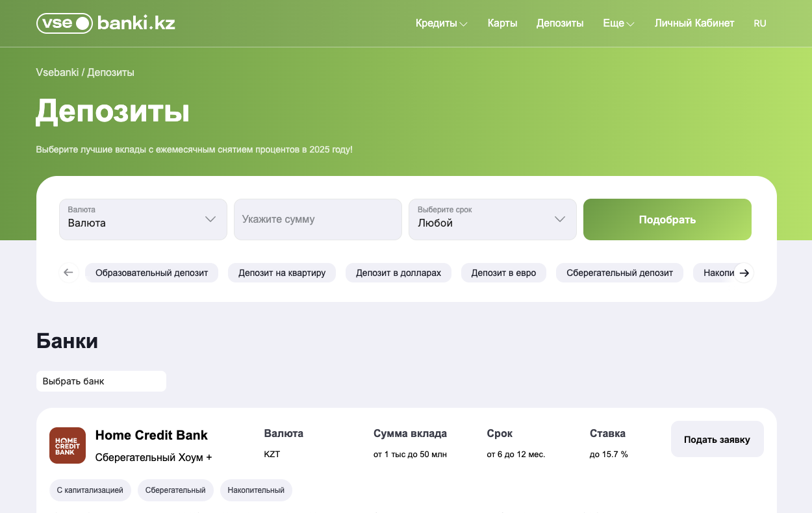Click the Выбрать банк field
The height and width of the screenshot is (513, 812).
point(101,381)
